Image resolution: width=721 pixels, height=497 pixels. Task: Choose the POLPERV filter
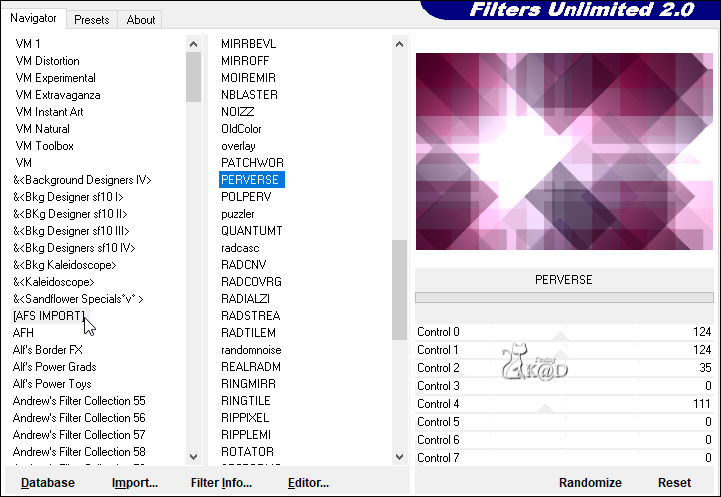pyautogui.click(x=246, y=197)
